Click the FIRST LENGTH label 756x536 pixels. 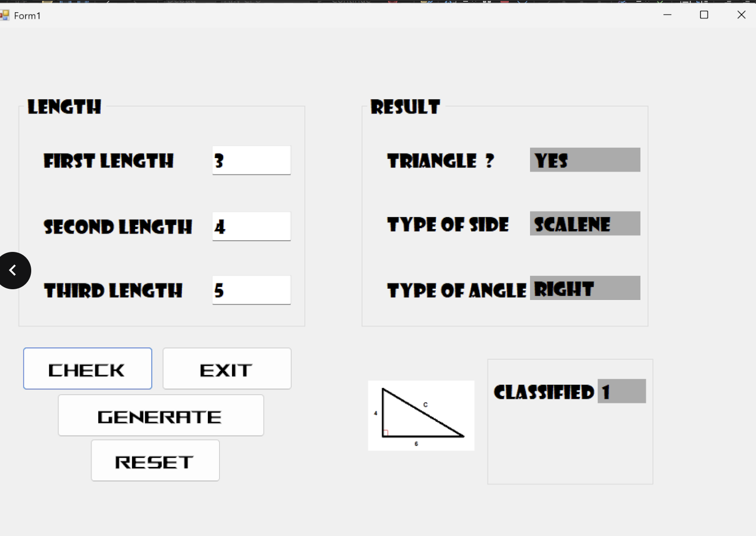pyautogui.click(x=109, y=161)
